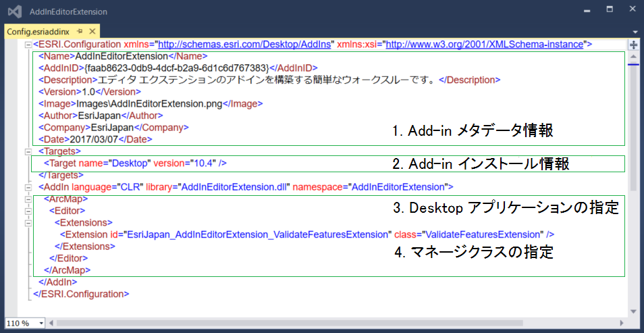
Task: Click the Version value 1.0
Action: pos(88,92)
